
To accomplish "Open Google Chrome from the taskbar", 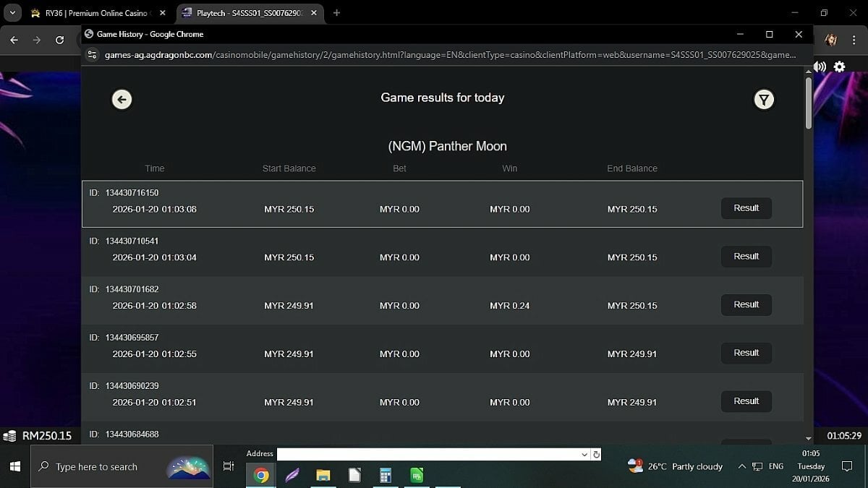I will click(261, 475).
